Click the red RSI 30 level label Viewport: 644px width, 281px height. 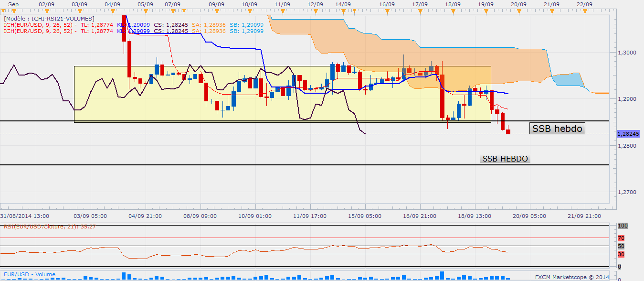(621, 254)
